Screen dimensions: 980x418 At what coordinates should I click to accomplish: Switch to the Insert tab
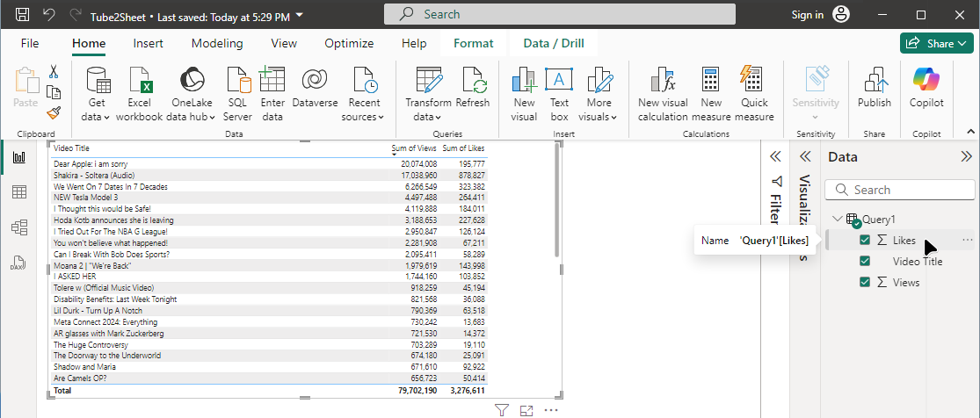pyautogui.click(x=149, y=44)
